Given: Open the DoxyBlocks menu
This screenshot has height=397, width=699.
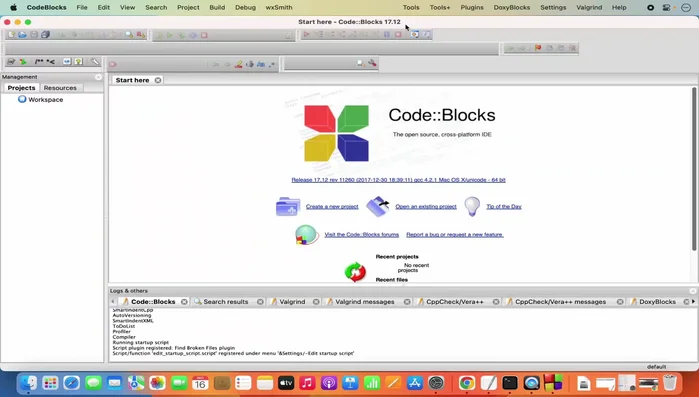Looking at the screenshot, I should 512,8.
